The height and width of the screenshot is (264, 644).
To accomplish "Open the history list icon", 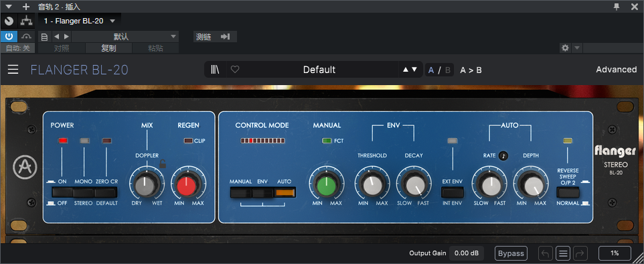I will pyautogui.click(x=562, y=253).
